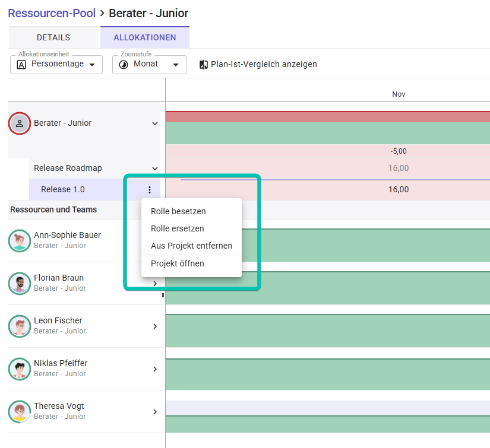Viewport: 490px width, 448px height.
Task: Click Leon Fischer's profile avatar
Action: pos(20,326)
